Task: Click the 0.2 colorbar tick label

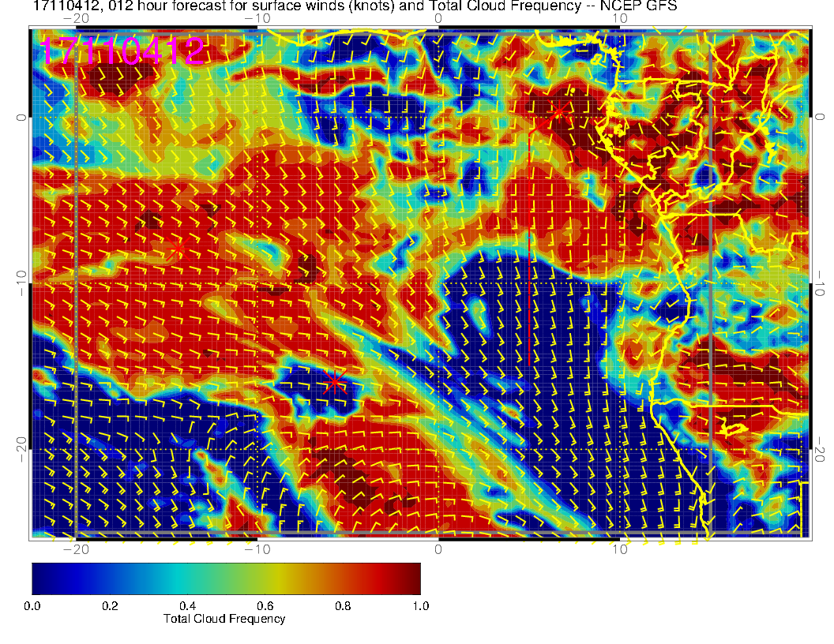Action: (x=110, y=606)
